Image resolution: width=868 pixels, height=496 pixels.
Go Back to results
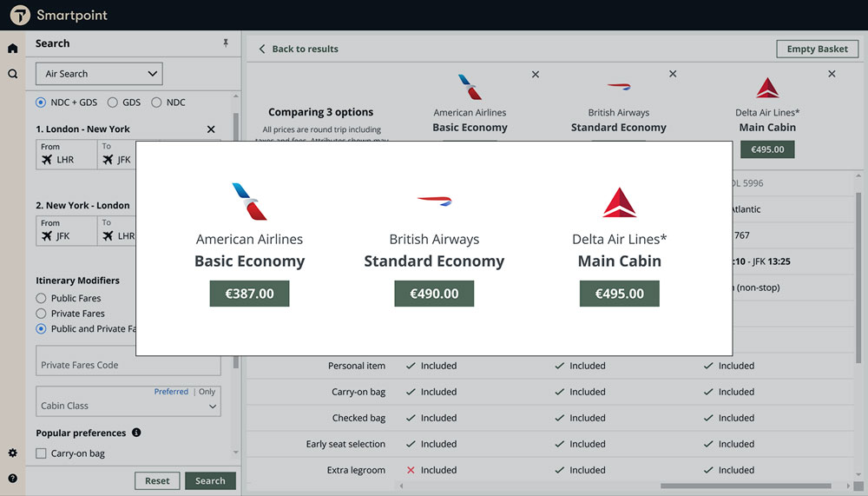[305, 49]
